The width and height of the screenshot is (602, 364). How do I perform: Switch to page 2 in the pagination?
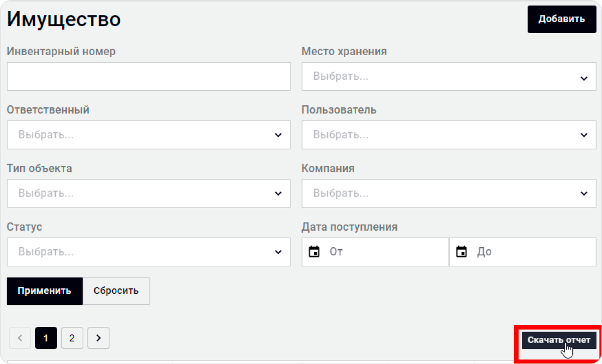[x=72, y=338]
